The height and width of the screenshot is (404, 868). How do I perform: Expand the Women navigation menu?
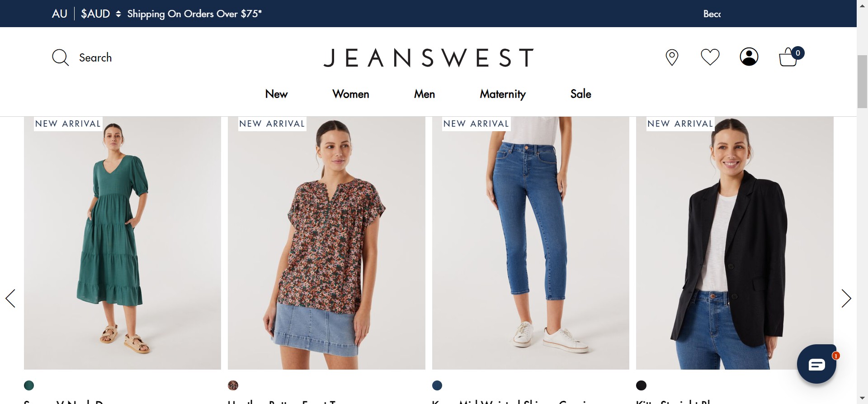pos(350,94)
